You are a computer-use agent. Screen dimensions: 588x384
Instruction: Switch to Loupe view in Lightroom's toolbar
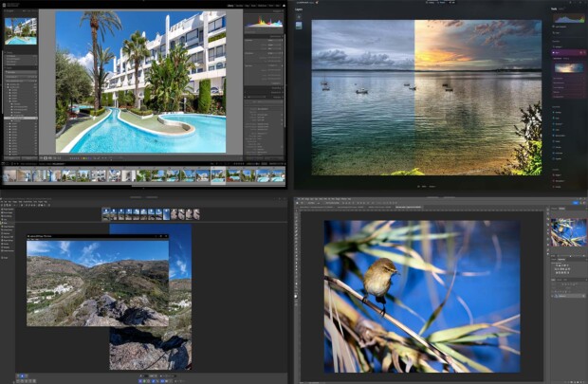click(x=47, y=157)
